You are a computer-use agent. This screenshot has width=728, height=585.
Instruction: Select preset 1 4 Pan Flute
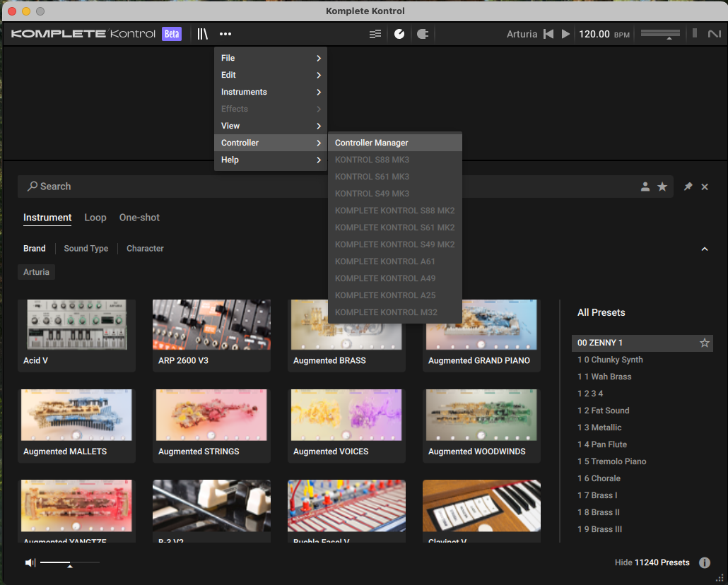coord(601,444)
